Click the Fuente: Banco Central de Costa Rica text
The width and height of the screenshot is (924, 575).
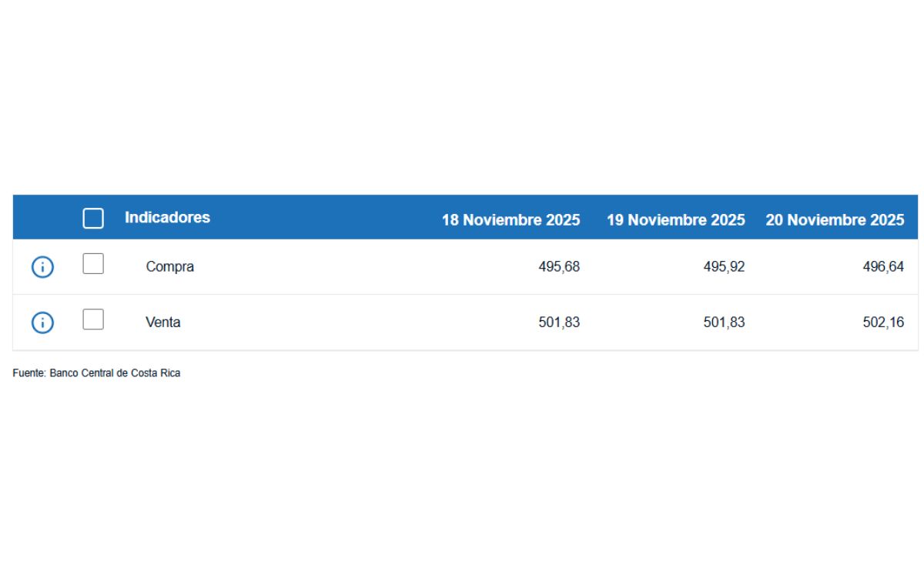[x=97, y=372]
